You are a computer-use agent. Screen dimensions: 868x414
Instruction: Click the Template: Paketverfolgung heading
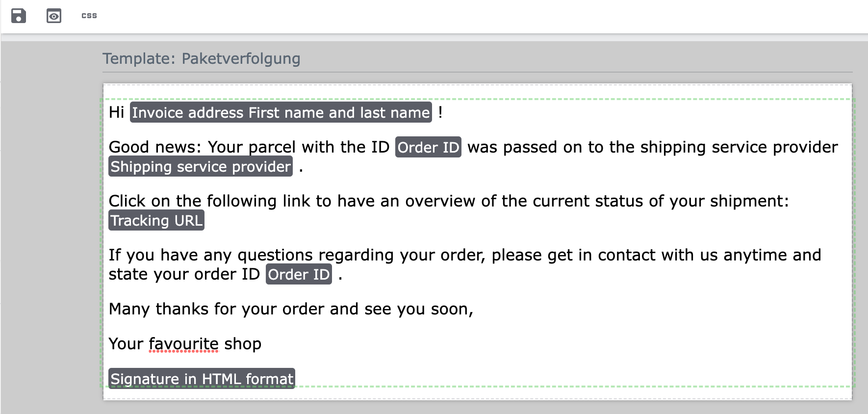click(x=201, y=58)
